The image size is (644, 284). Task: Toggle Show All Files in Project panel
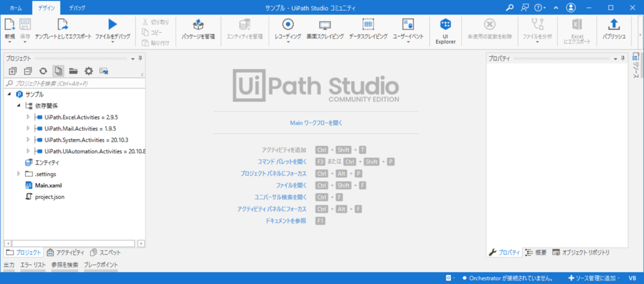click(58, 71)
